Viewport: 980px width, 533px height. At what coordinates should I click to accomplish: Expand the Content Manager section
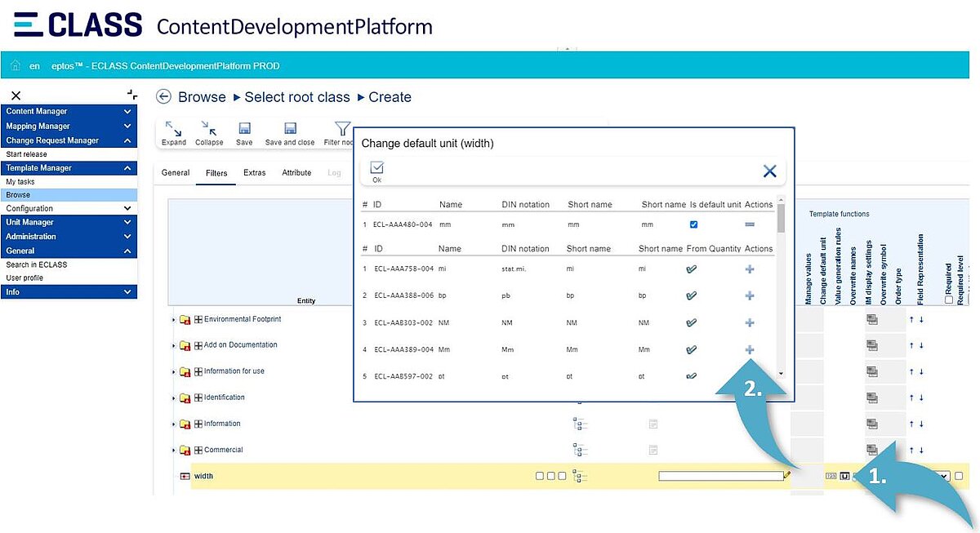(x=127, y=112)
